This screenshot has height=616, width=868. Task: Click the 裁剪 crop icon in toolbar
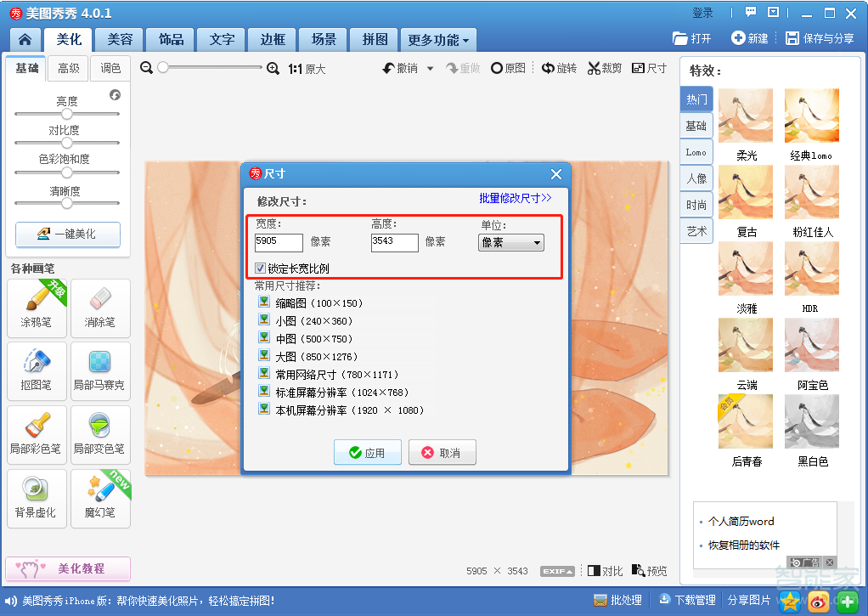pyautogui.click(x=604, y=66)
